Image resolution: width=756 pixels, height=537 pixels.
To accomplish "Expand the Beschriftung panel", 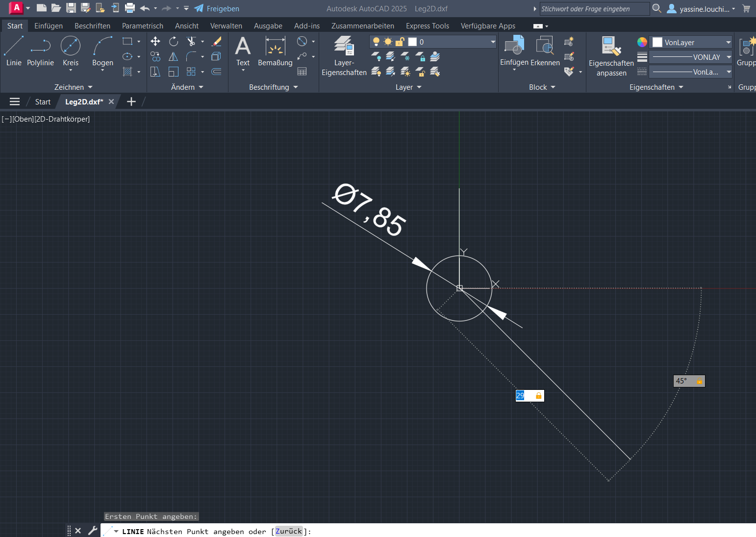I will pyautogui.click(x=274, y=87).
